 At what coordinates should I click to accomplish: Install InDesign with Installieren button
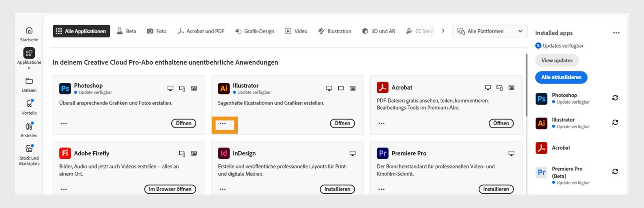pos(337,189)
